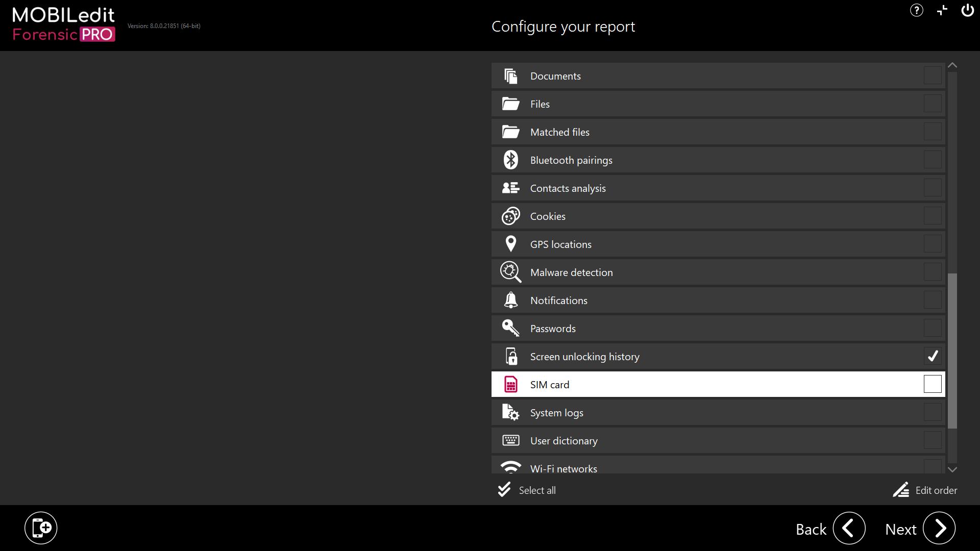The height and width of the screenshot is (551, 980).
Task: Enable the Documents checkbox
Action: [932, 76]
